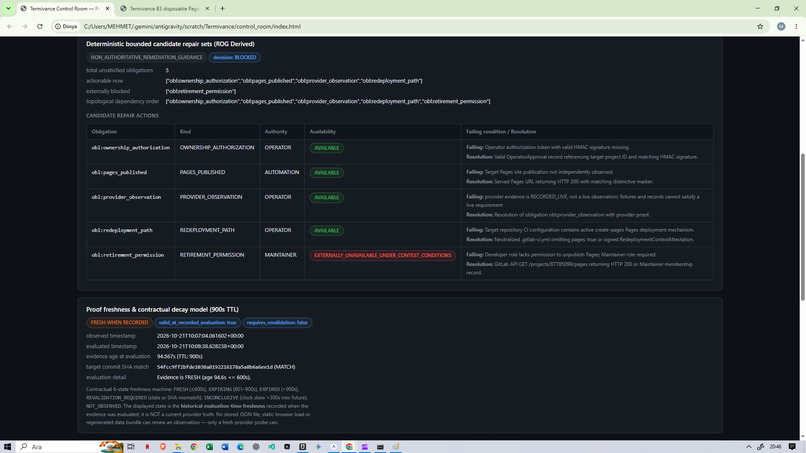Viewport: 806px width, 453px height.
Task: Click the Dosya site info chip
Action: coord(66,26)
